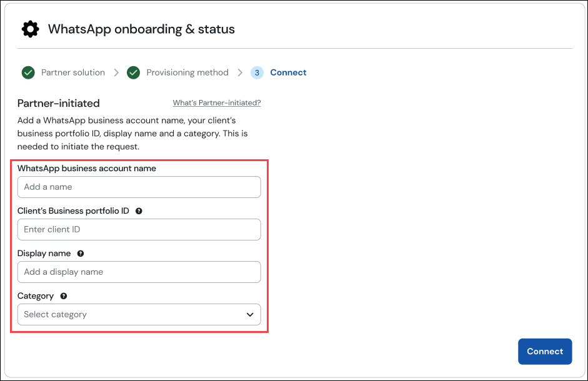Click the green checkmark beside Provisioning method

tap(133, 72)
